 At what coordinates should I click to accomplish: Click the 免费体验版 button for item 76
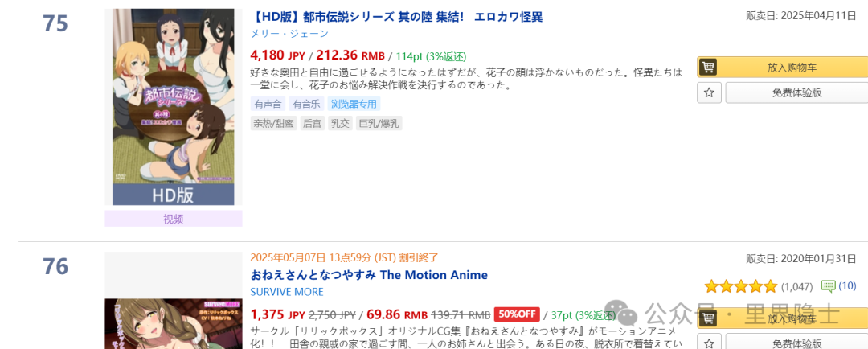(x=796, y=343)
